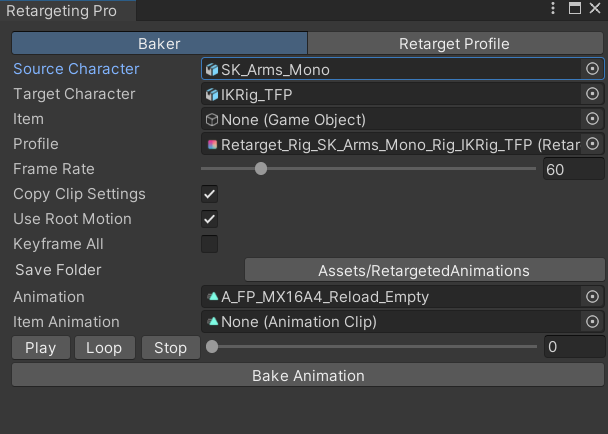Image resolution: width=608 pixels, height=434 pixels.
Task: Open object picker for Target Character field
Action: pyautogui.click(x=592, y=94)
